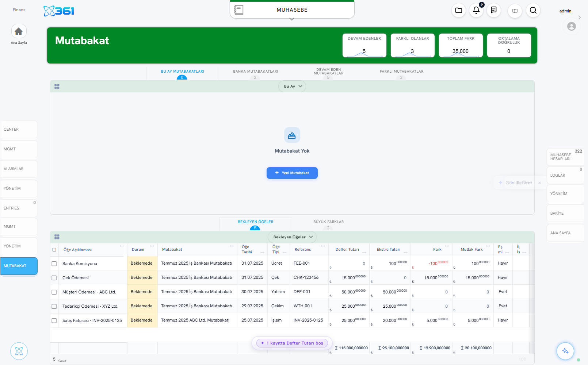Switch to Banka Mutabakatları tab
The width and height of the screenshot is (588, 365).
(256, 73)
